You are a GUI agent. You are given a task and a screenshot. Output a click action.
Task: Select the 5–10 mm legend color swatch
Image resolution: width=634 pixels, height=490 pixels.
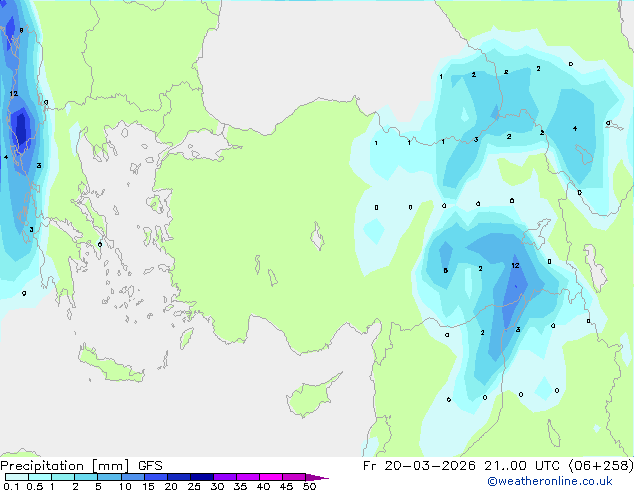110,477
